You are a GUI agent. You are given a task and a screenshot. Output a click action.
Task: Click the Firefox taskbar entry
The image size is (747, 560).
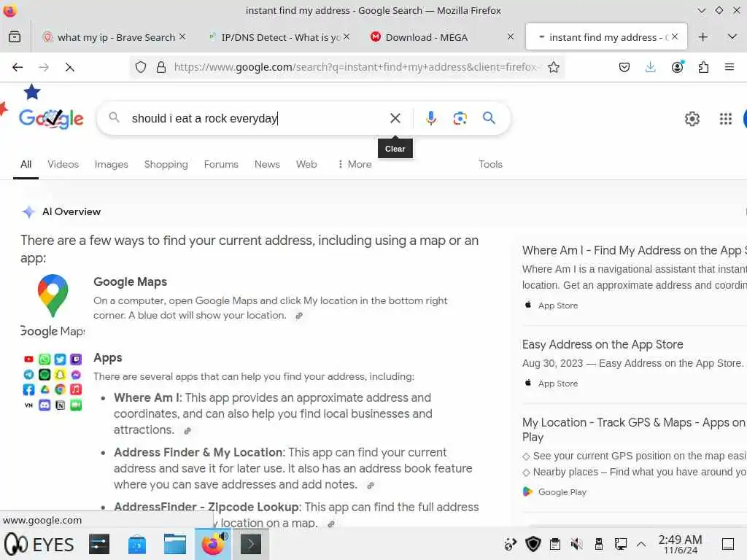(x=212, y=544)
